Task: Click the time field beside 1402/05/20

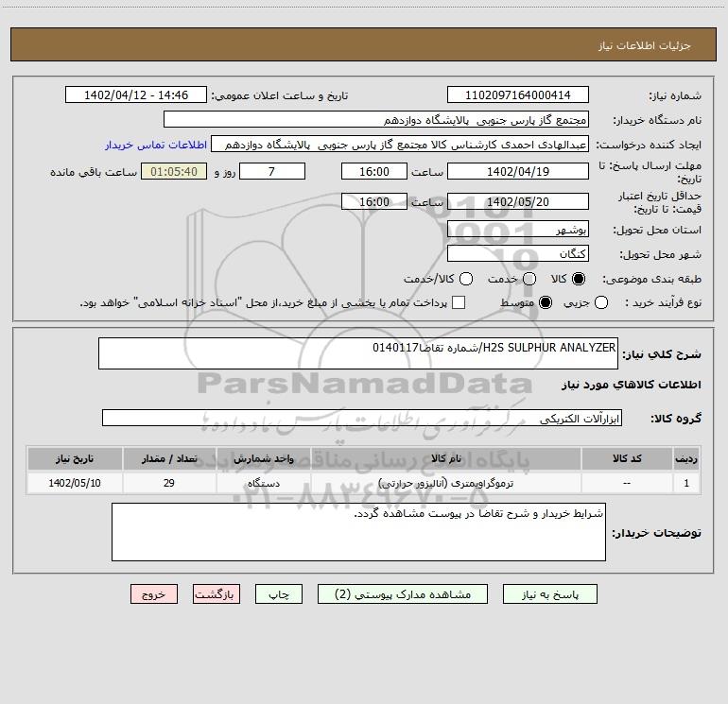Action: [374, 201]
